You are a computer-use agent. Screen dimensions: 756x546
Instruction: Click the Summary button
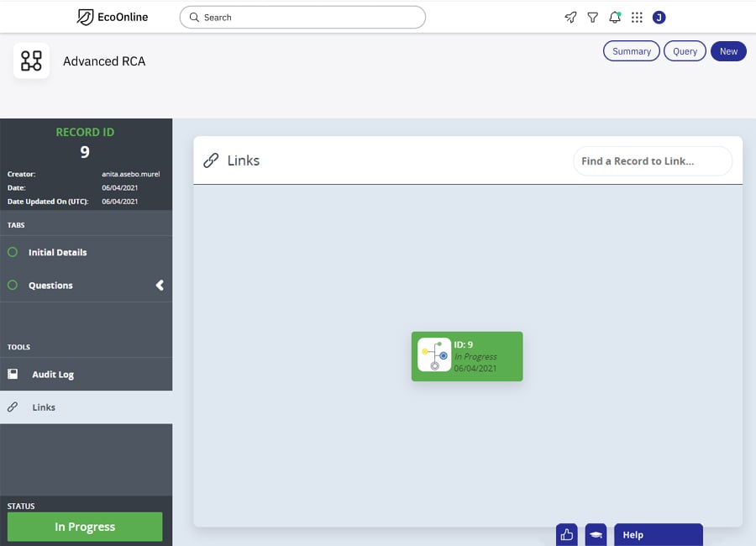point(631,51)
